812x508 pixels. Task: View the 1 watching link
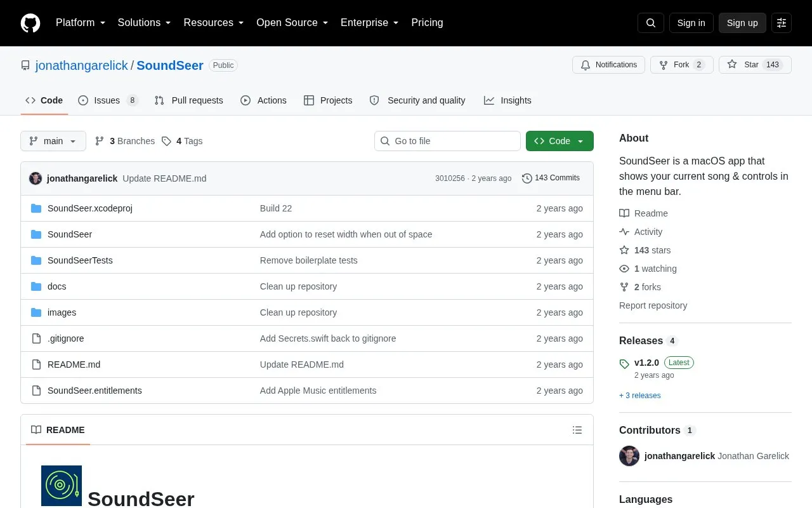click(648, 269)
